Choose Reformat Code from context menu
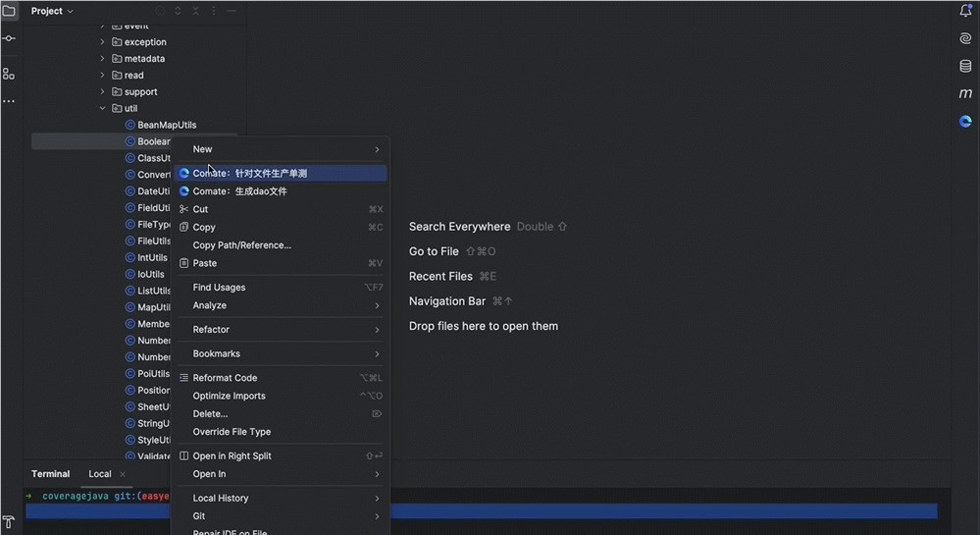 (225, 378)
